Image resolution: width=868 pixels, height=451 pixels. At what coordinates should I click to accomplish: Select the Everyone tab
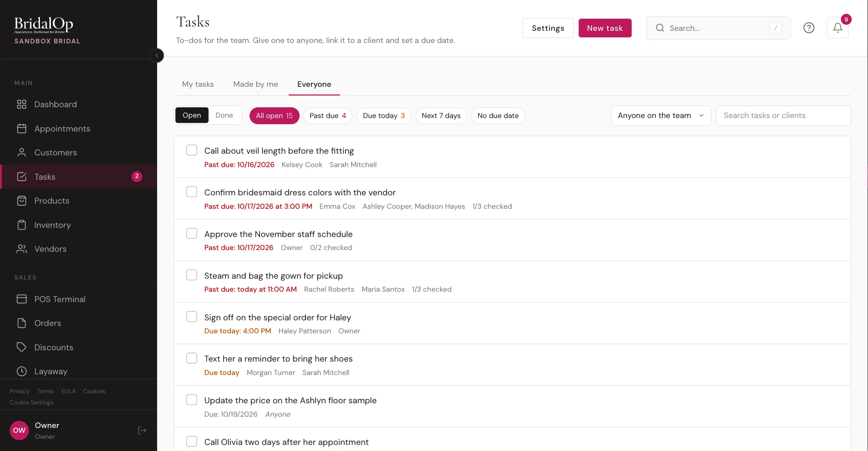point(314,84)
